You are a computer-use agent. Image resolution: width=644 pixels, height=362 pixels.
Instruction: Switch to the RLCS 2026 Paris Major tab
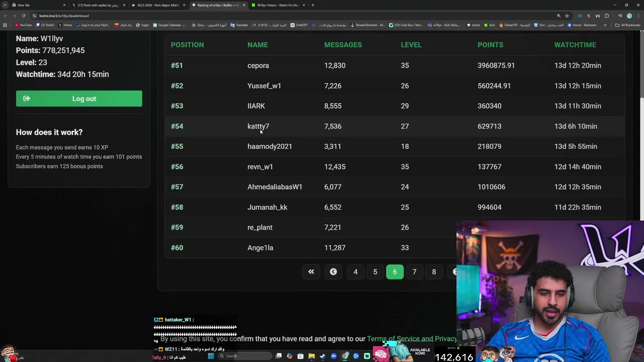click(x=158, y=5)
